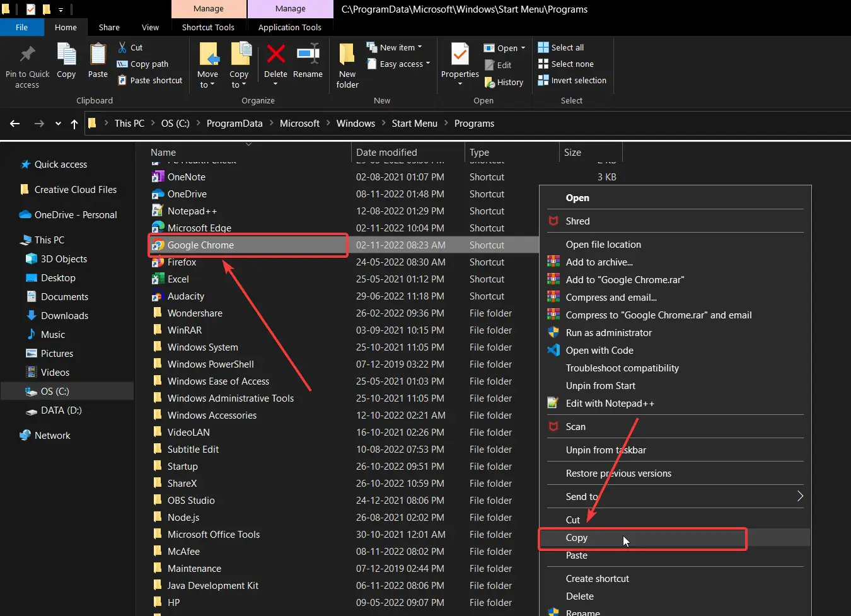
Task: Click Copy path in ribbon
Action: point(142,64)
